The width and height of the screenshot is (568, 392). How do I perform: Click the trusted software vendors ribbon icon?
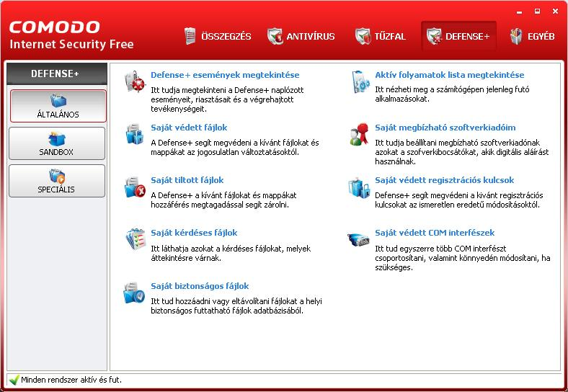(359, 134)
